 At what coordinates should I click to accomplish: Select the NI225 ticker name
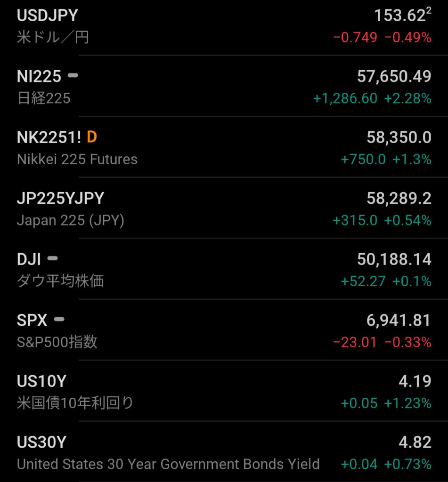39,76
